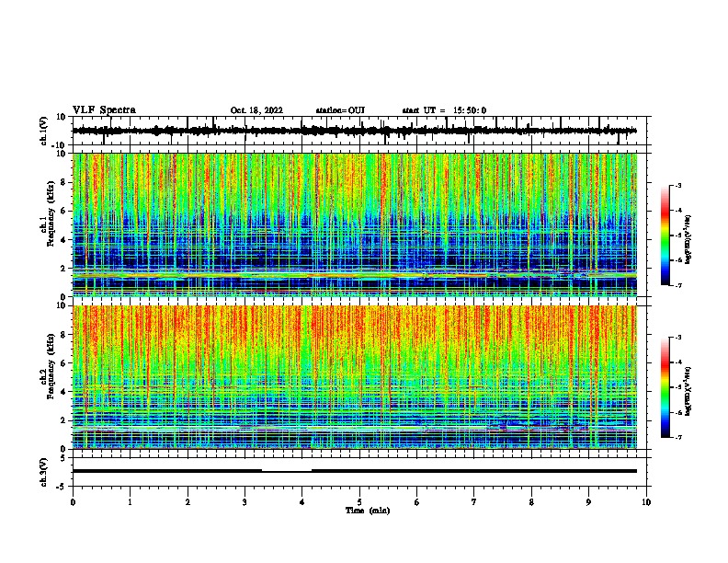
Task: Click the ch.2 "Frequency (kHz)" axis title
Action: coord(51,365)
